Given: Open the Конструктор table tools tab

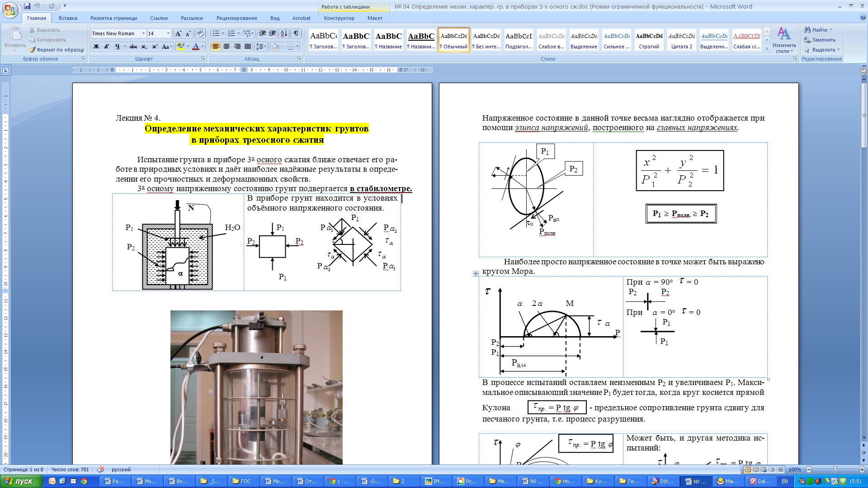Looking at the screenshot, I should point(339,18).
